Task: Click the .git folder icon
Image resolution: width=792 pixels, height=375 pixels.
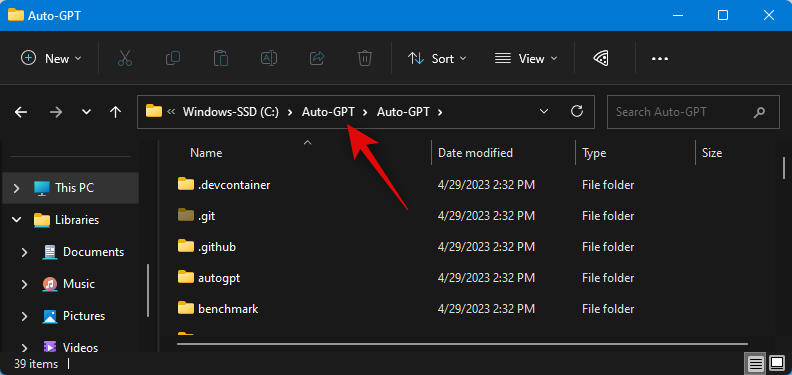Action: click(x=186, y=215)
